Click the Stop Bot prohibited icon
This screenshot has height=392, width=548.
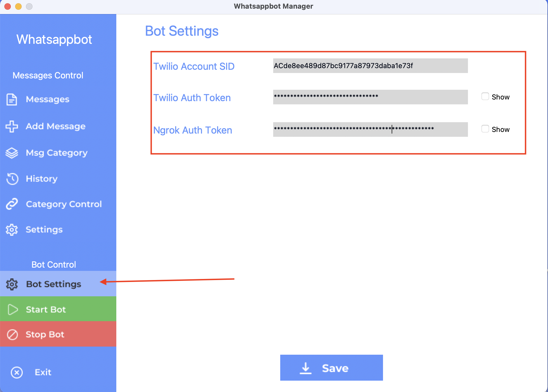coord(12,335)
